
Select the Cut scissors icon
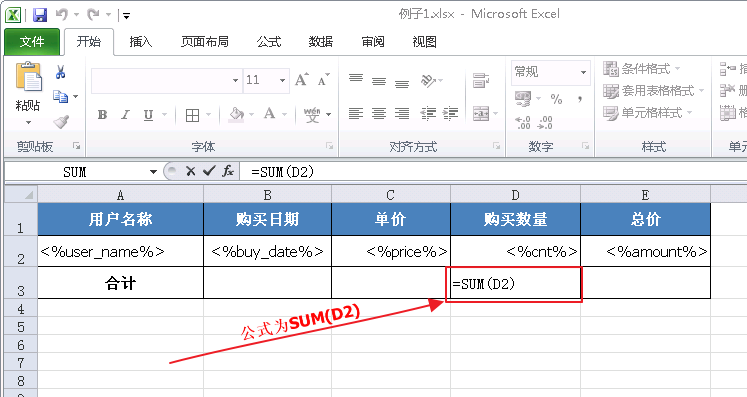[61, 72]
